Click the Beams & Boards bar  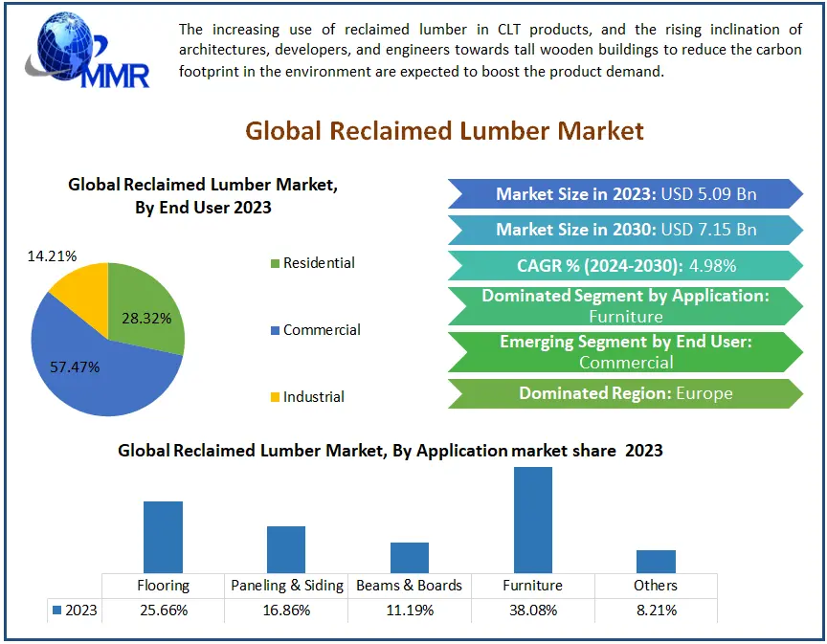click(x=410, y=557)
